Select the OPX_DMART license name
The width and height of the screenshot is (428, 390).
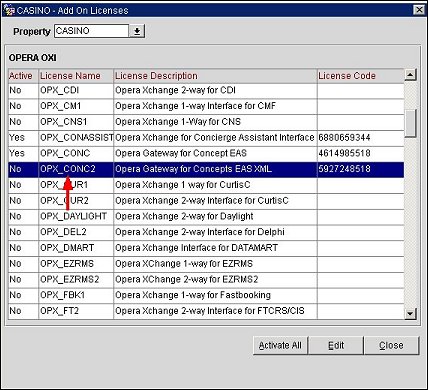[67, 248]
